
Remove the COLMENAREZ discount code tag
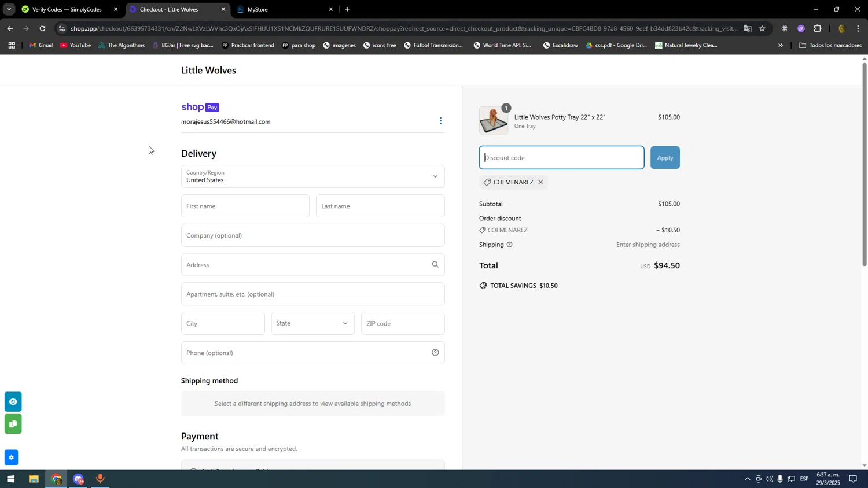pyautogui.click(x=540, y=182)
